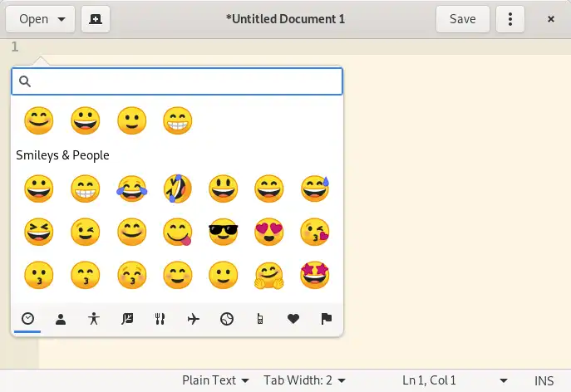Choose kissing face with smiling eyes emoji
Image resolution: width=571 pixels, height=392 pixels.
point(86,275)
